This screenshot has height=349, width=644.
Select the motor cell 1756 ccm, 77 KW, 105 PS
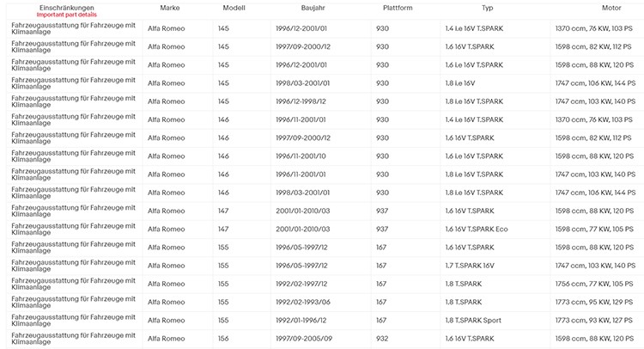(x=594, y=284)
